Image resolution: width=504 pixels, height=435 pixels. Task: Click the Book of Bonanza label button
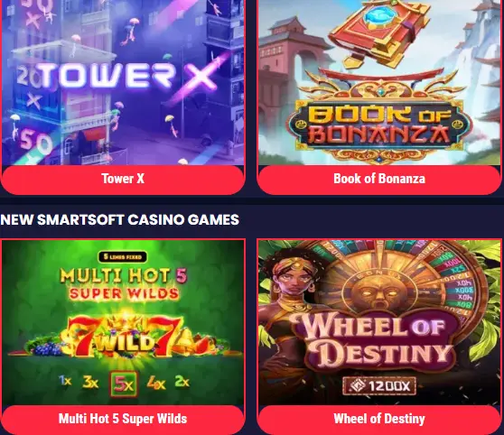tap(379, 180)
